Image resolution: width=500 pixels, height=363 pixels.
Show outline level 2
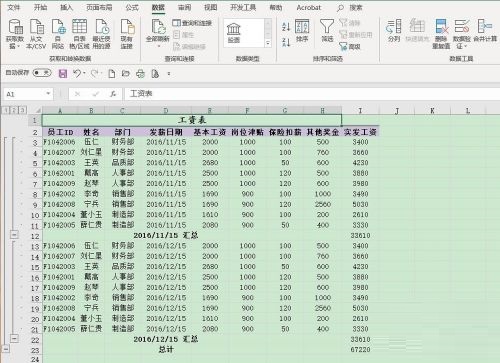pos(14,110)
